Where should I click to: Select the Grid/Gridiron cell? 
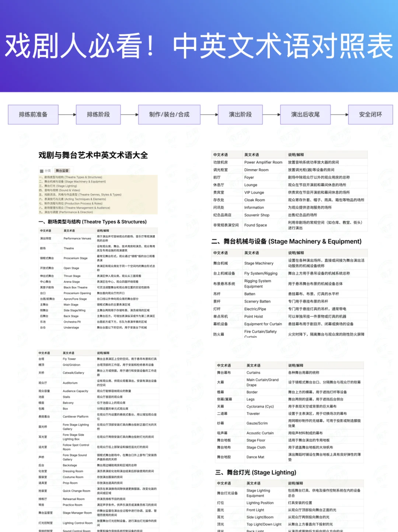tap(71, 365)
